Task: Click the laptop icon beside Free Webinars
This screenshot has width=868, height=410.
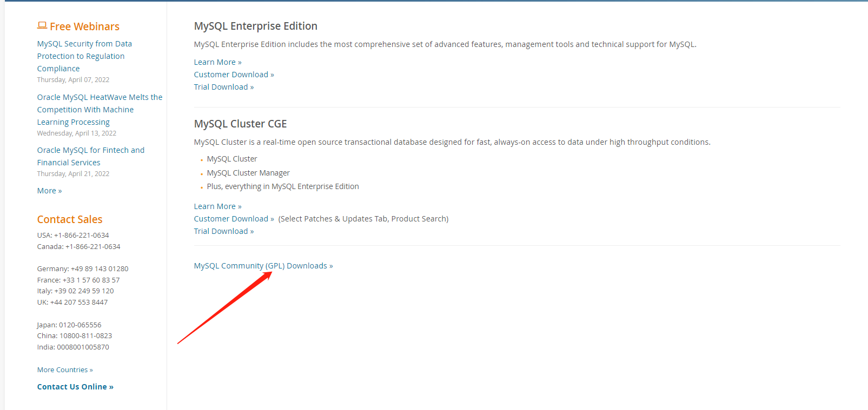Action: click(42, 25)
